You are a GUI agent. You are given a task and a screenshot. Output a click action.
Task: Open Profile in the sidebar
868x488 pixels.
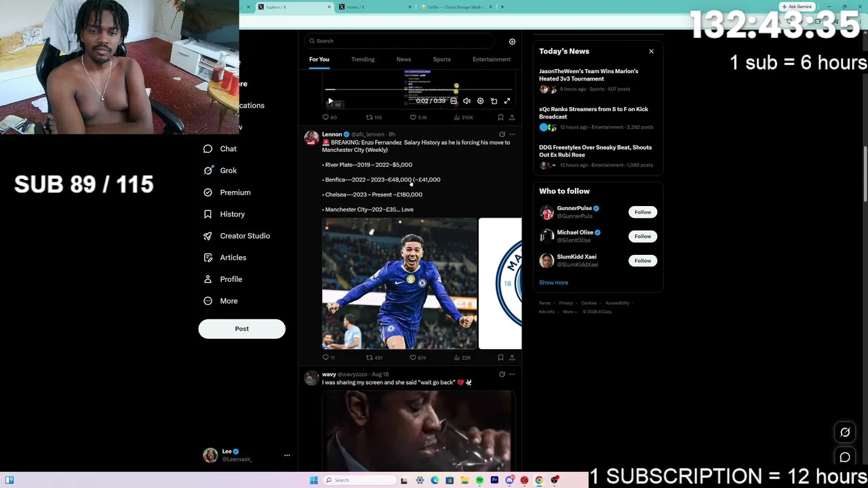(222, 279)
